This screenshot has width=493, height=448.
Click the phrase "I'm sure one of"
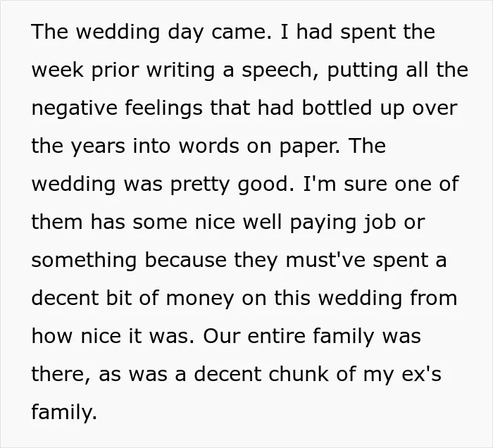(380, 185)
